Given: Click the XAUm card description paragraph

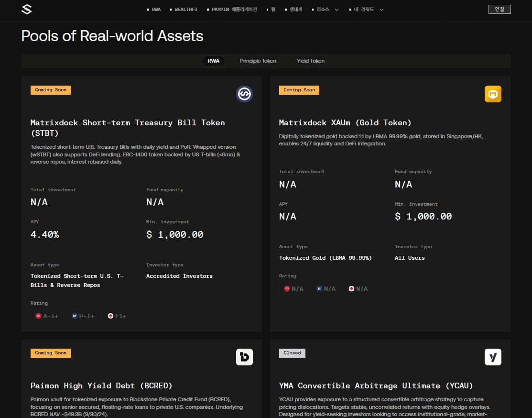Looking at the screenshot, I should 381,140.
